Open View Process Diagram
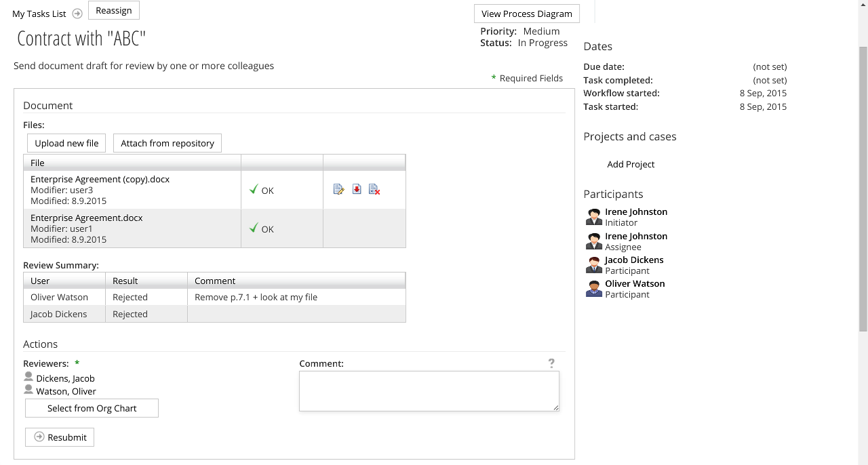This screenshot has width=868, height=465. [527, 14]
